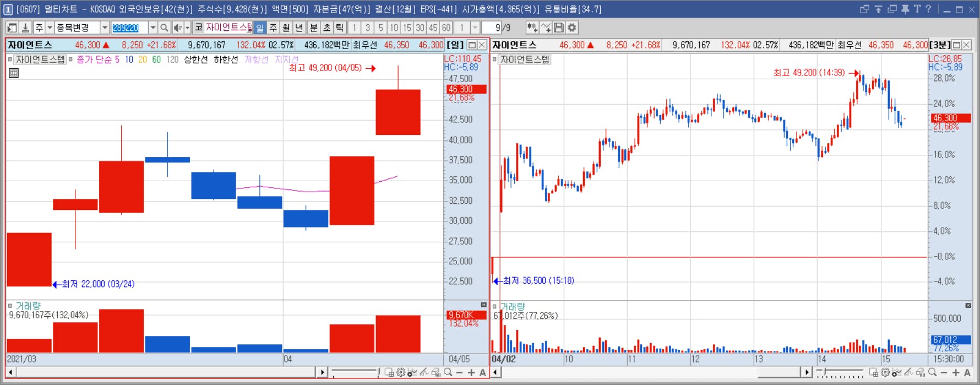Open chart settings gear in top toolbar
980x385 pixels.
572,28
